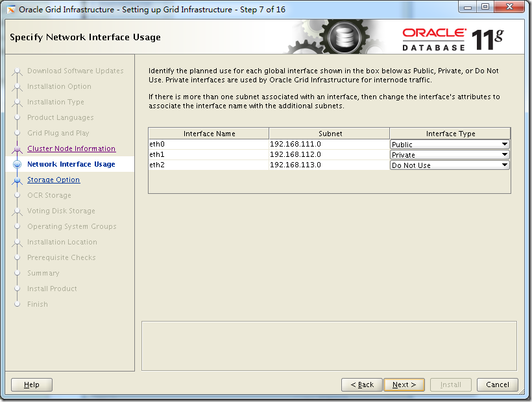Click the installer icon in the title bar
The width and height of the screenshot is (532, 402).
click(11, 10)
